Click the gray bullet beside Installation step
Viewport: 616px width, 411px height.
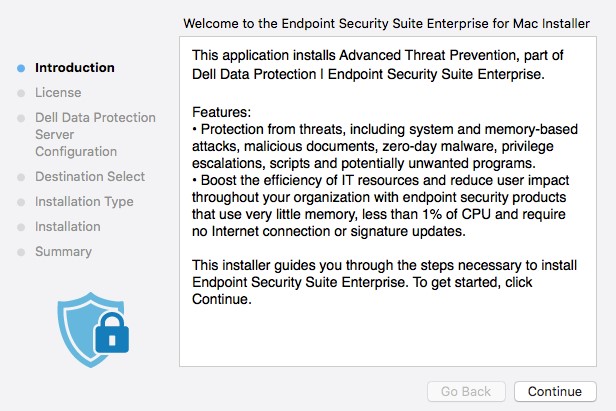pos(21,227)
